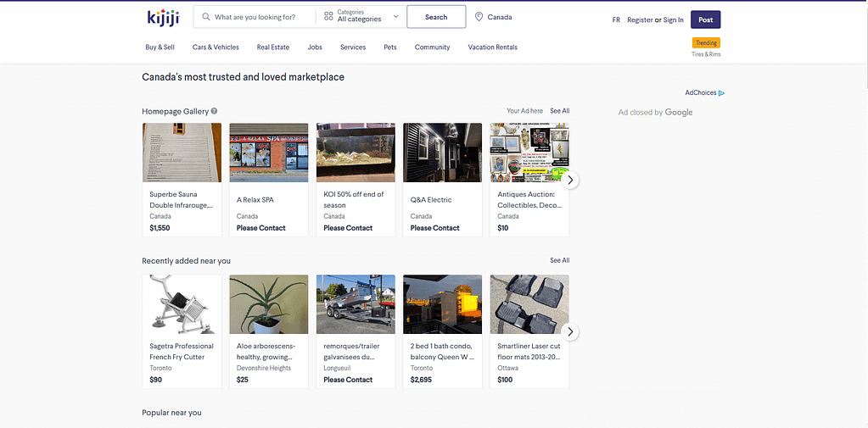Click the categories grid icon
The image size is (868, 428).
click(x=328, y=17)
